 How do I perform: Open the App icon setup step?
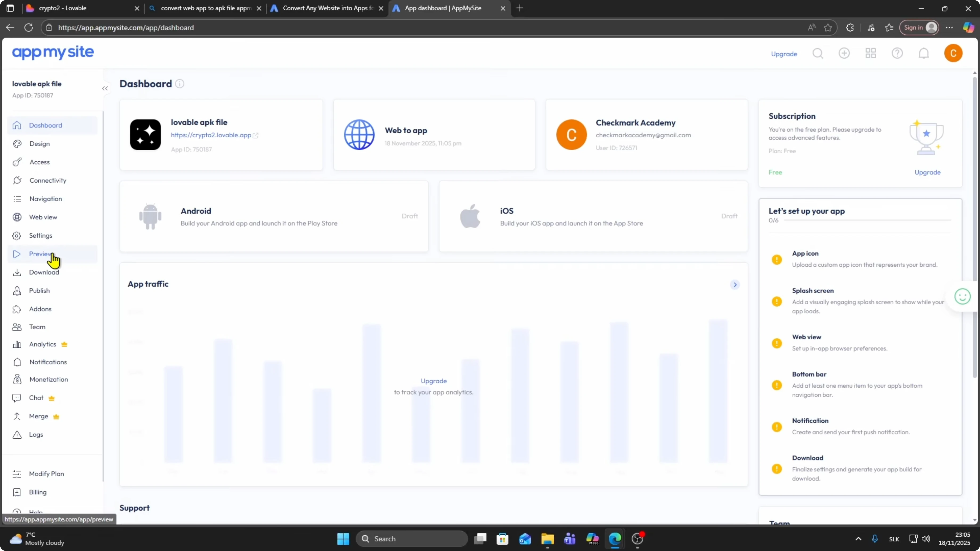pos(860,259)
